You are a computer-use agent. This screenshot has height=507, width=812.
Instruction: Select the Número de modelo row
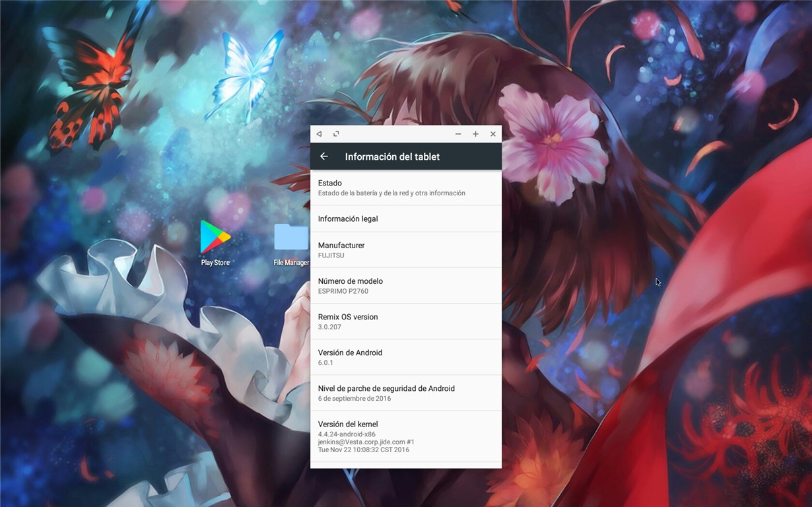click(406, 286)
